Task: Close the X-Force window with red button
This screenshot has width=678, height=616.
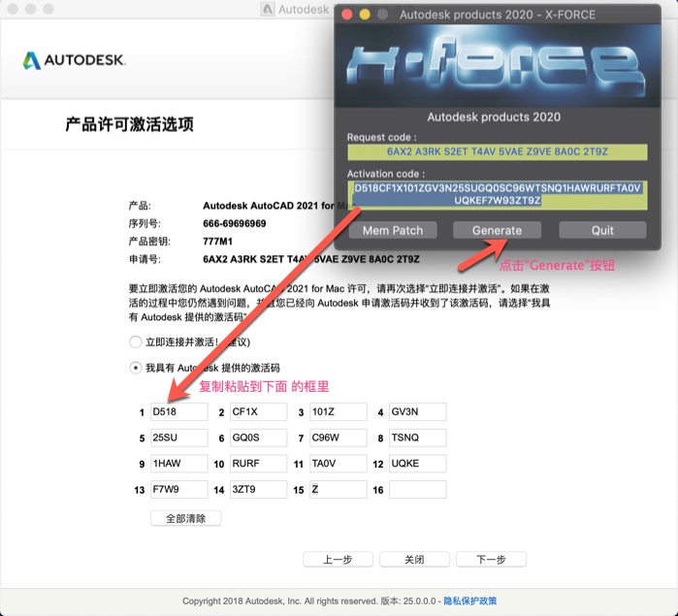Action: click(x=346, y=15)
